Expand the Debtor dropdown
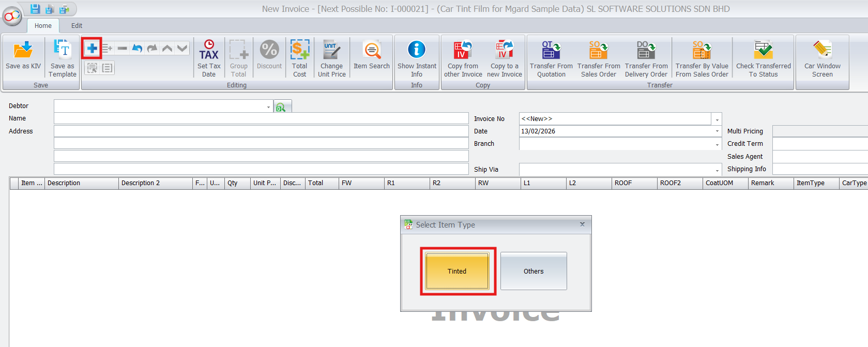 (x=268, y=107)
